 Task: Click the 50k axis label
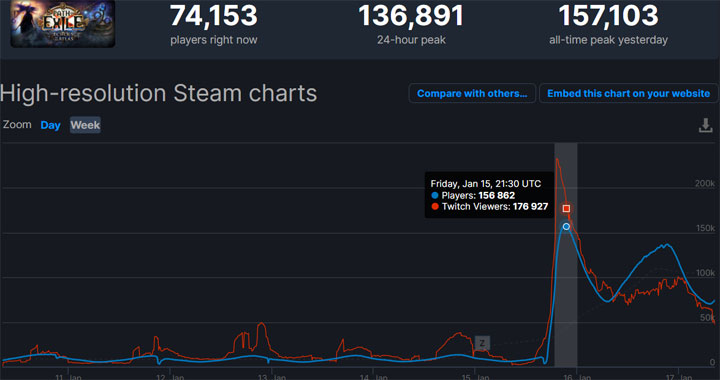coord(707,318)
